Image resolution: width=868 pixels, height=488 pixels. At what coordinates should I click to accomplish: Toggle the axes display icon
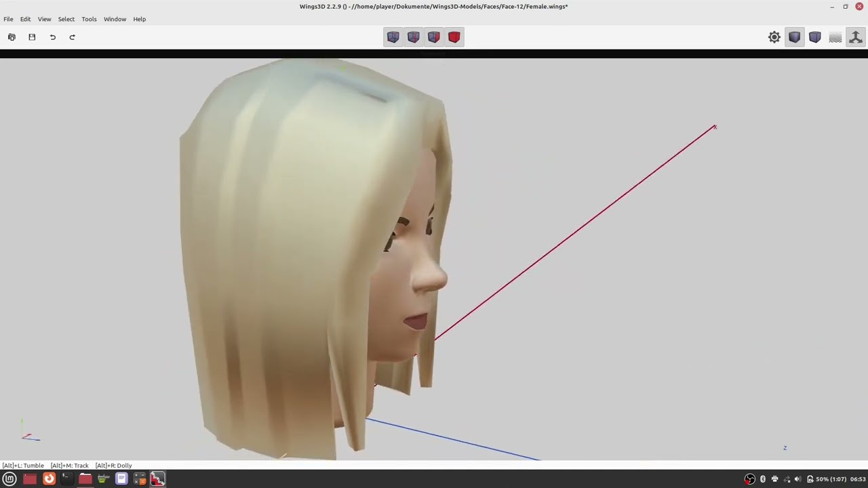856,37
